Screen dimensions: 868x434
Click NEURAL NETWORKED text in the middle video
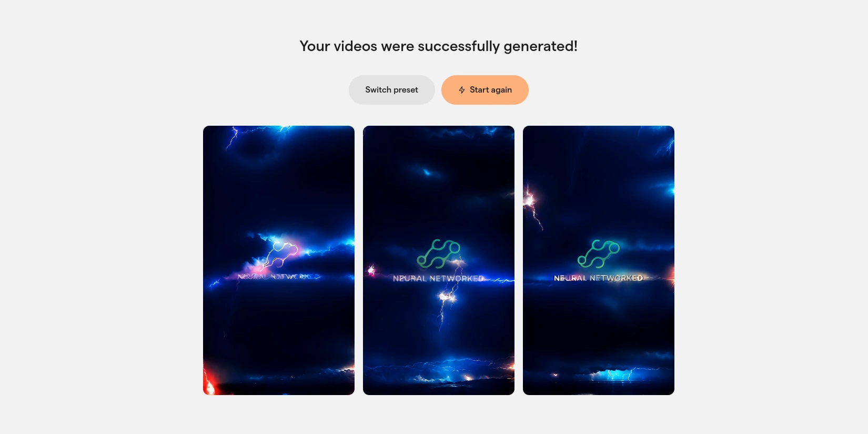438,278
